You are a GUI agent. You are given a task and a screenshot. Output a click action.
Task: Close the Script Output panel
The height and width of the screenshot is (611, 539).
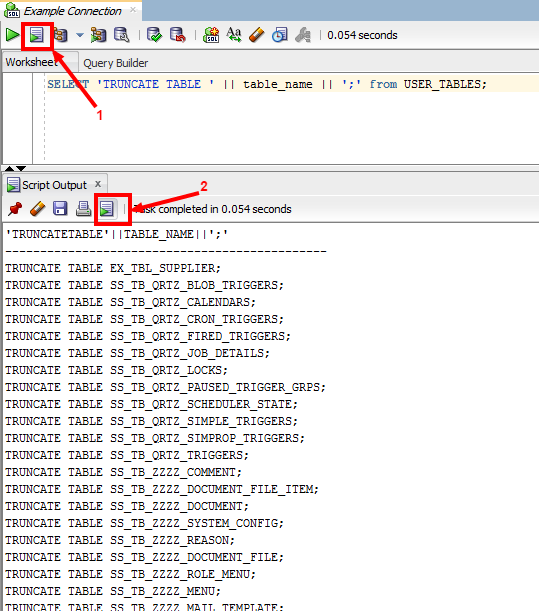[98, 184]
